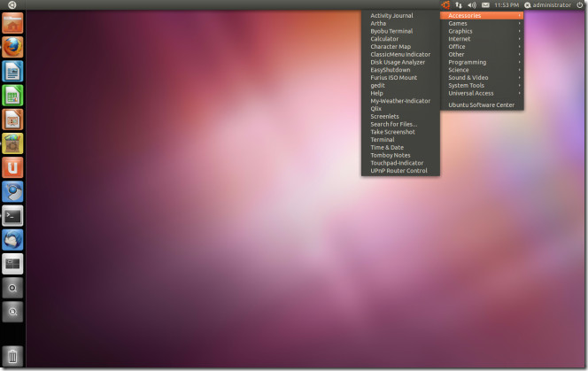588x371 pixels.
Task: Open LibreOffice Writer from the launcher
Action: coord(12,71)
